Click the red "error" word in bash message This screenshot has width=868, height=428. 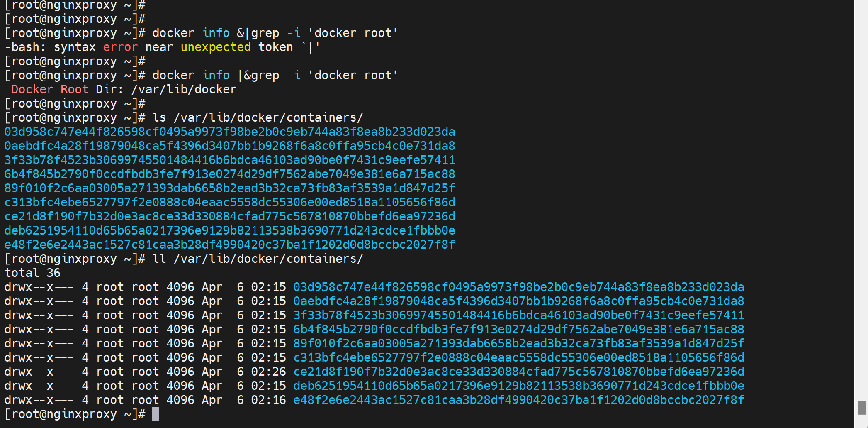120,47
